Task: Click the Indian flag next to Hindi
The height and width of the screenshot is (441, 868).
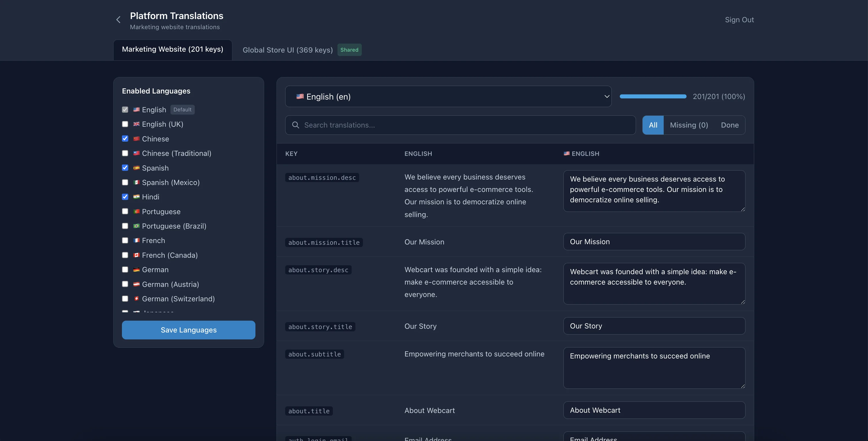Action: [136, 197]
